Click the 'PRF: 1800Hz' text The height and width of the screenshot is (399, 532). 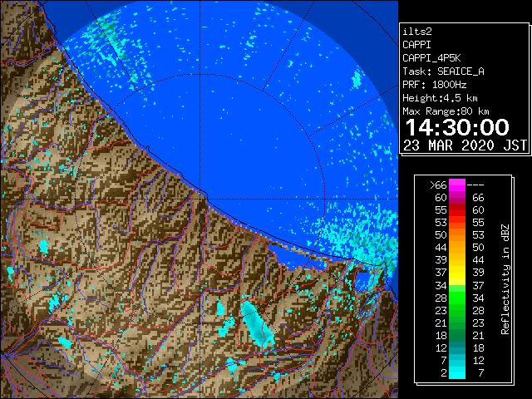[x=434, y=85]
